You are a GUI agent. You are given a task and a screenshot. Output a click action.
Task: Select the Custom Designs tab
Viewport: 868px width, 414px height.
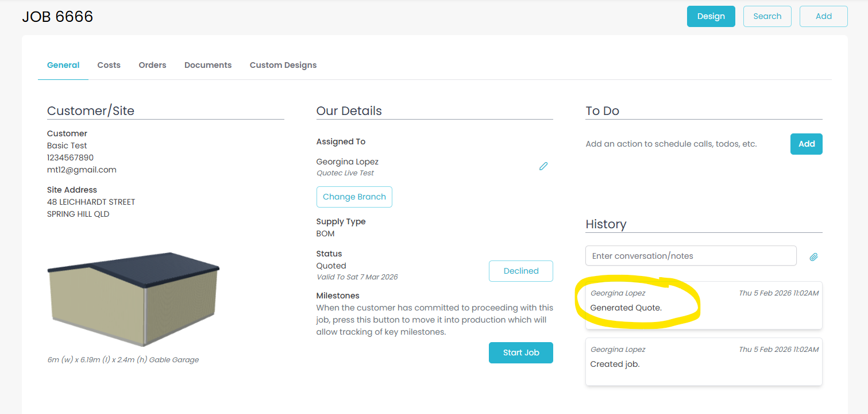tap(283, 65)
